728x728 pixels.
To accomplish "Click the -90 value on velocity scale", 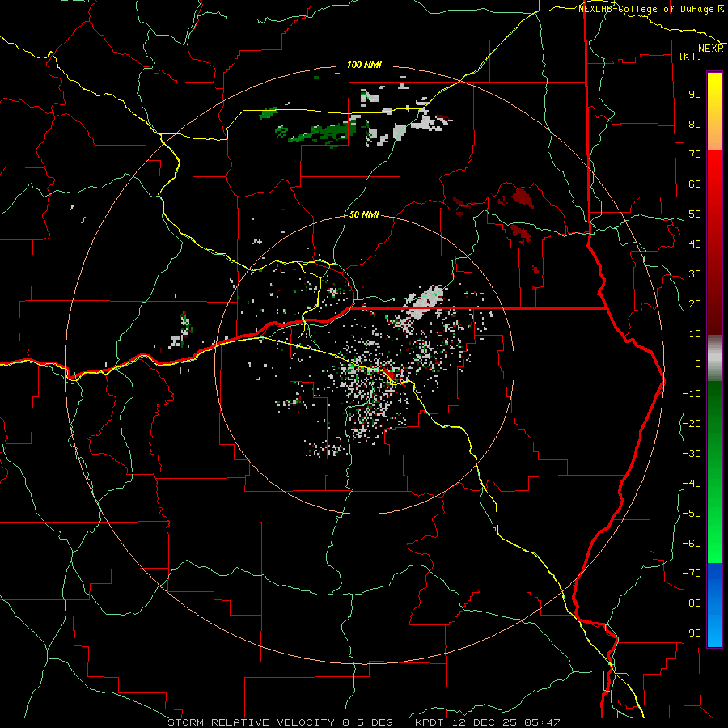I will pyautogui.click(x=692, y=633).
